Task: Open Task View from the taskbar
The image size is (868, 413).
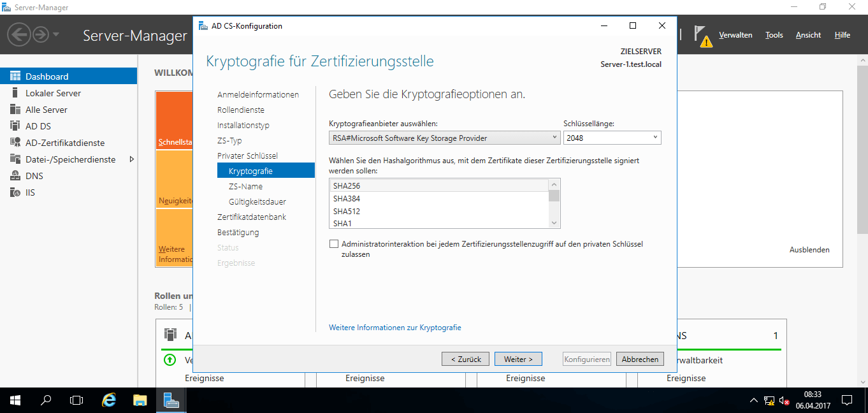Action: click(x=76, y=400)
